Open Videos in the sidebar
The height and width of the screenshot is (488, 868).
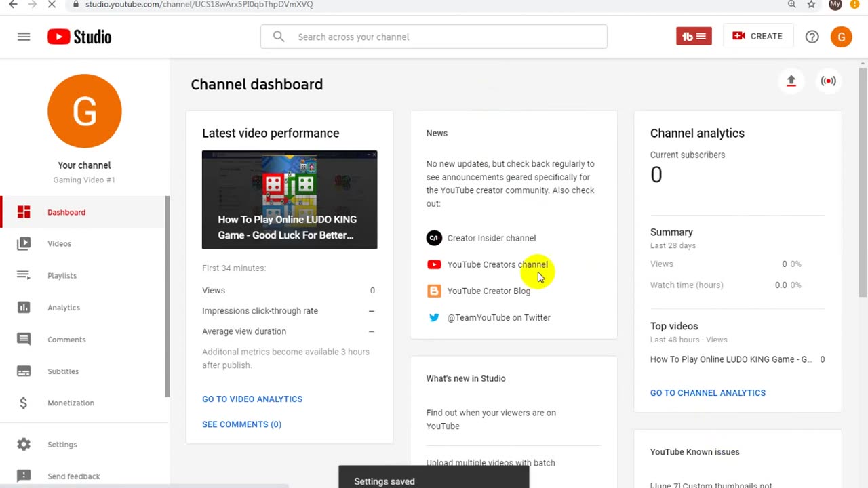click(83, 243)
